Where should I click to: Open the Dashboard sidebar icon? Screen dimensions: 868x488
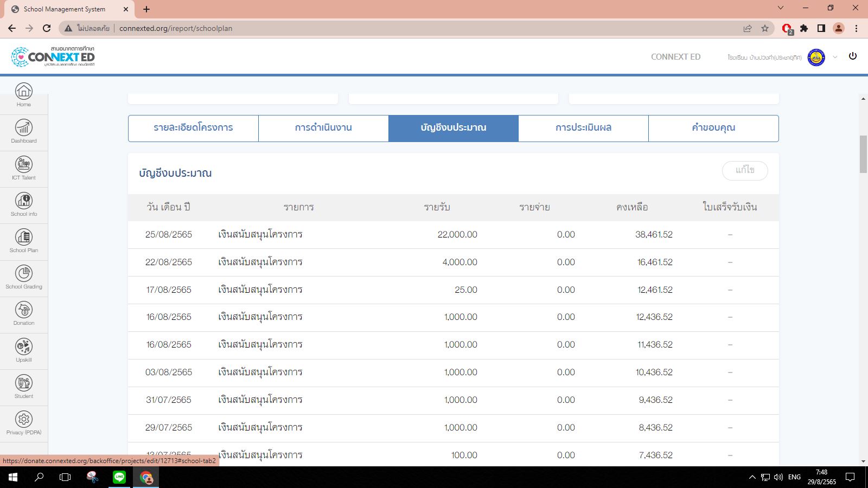[x=24, y=131]
